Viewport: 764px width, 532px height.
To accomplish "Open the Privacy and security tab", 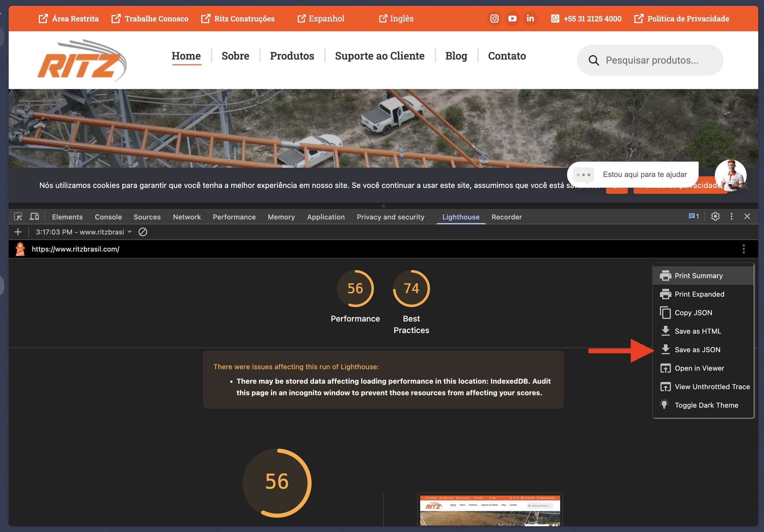I will click(x=390, y=217).
